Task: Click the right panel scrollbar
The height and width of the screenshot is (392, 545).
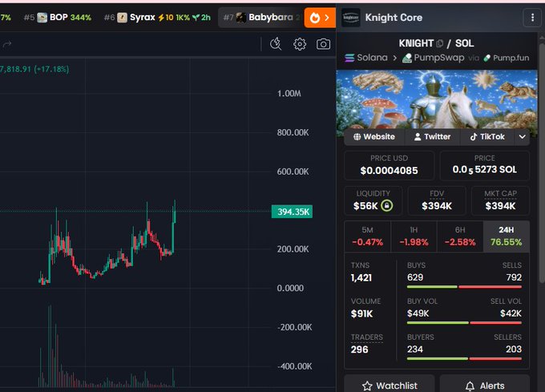Action: pos(542,164)
